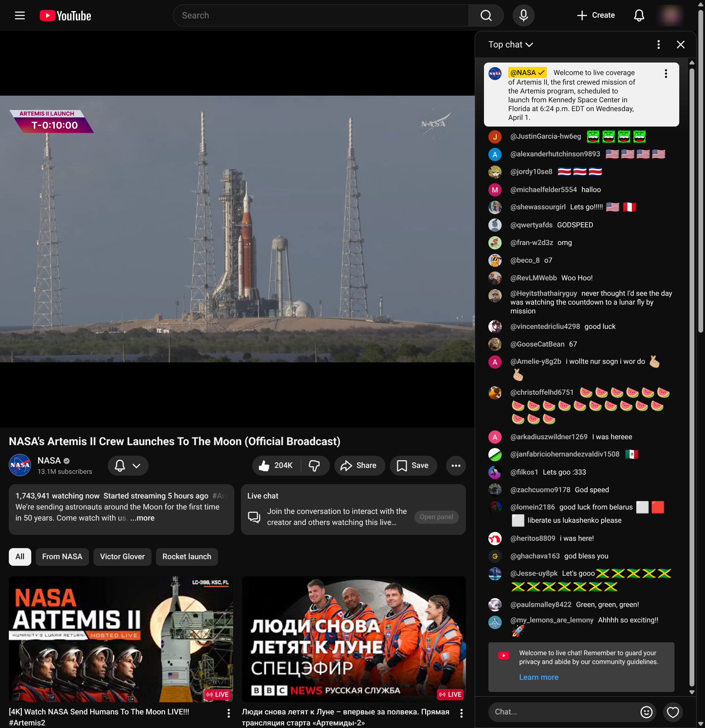Click the Open panel button
Image resolution: width=705 pixels, height=728 pixels.
(436, 517)
